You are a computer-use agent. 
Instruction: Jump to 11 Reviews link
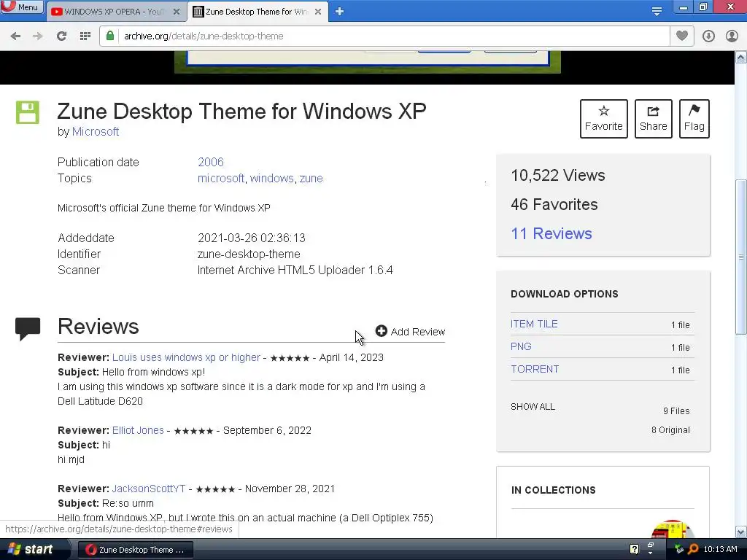551,233
